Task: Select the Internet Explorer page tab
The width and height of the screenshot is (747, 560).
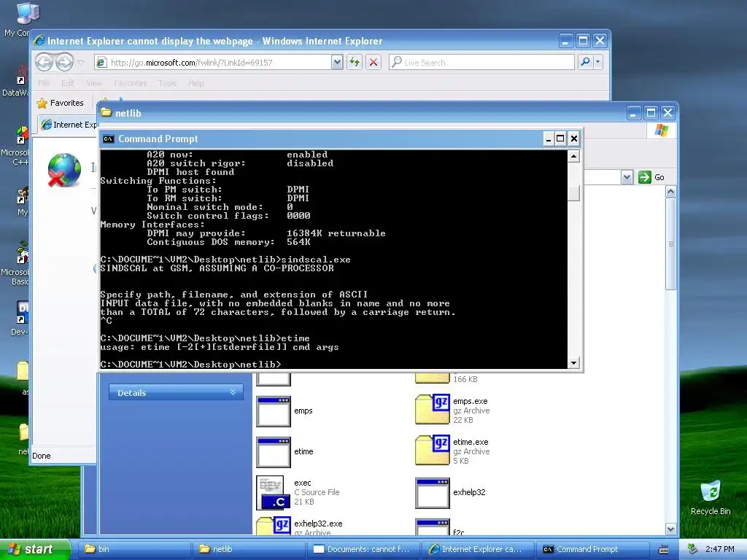Action: pyautogui.click(x=68, y=125)
